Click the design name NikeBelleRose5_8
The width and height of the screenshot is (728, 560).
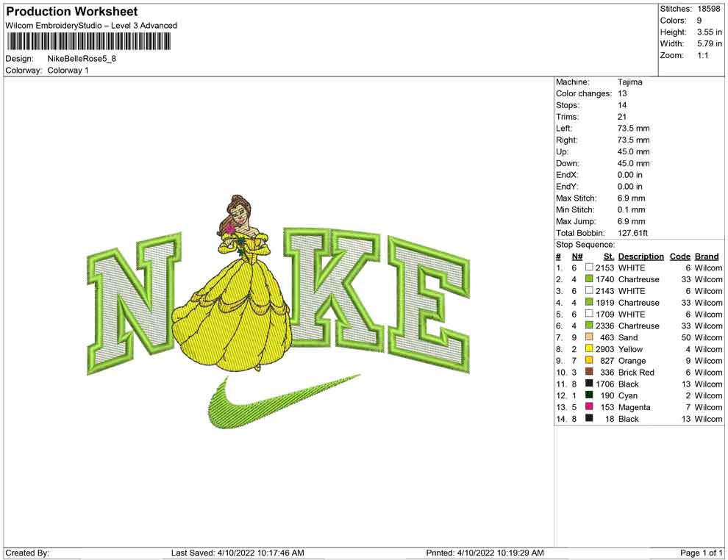coord(82,59)
